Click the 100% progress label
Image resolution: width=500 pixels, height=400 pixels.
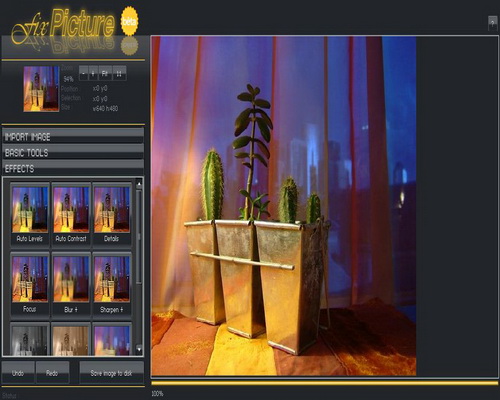pyautogui.click(x=157, y=394)
